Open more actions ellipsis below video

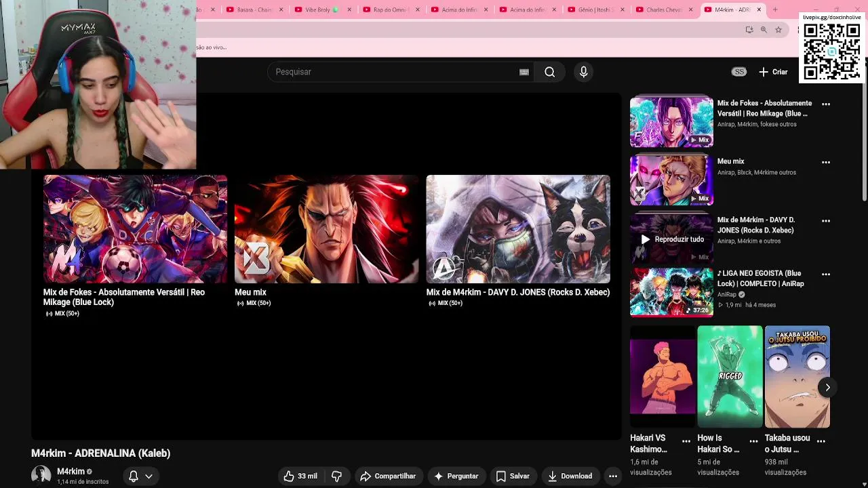(613, 476)
